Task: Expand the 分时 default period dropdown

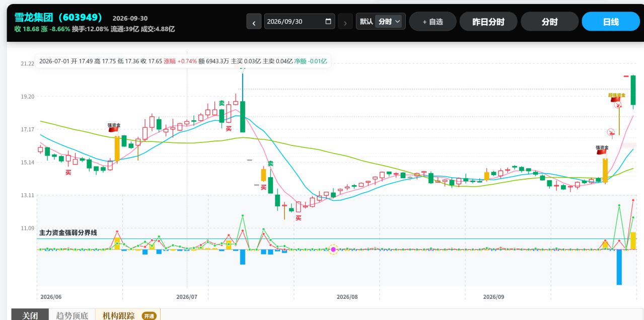Action: click(390, 22)
